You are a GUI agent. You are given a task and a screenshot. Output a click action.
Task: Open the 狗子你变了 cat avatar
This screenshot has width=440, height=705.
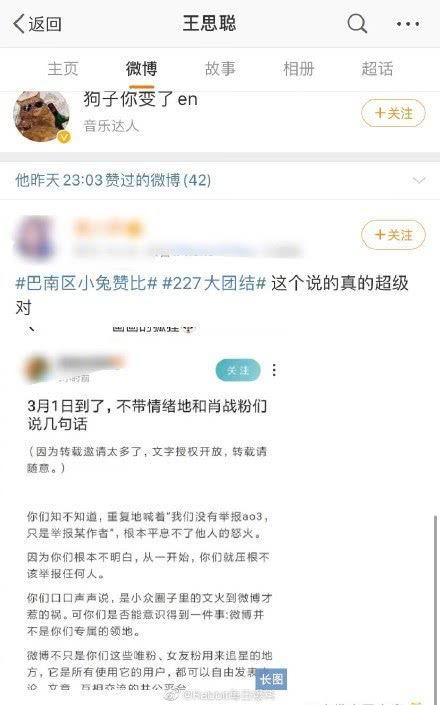coord(41,116)
